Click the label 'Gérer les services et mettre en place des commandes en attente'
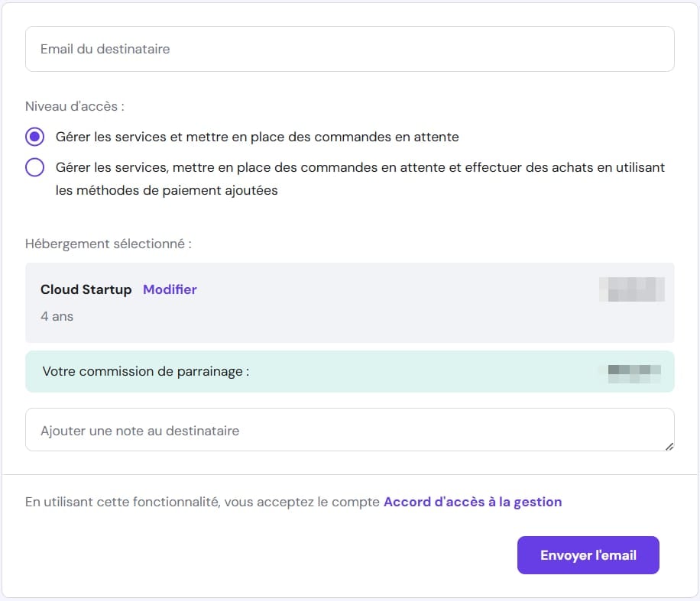The image size is (700, 601). click(x=257, y=137)
